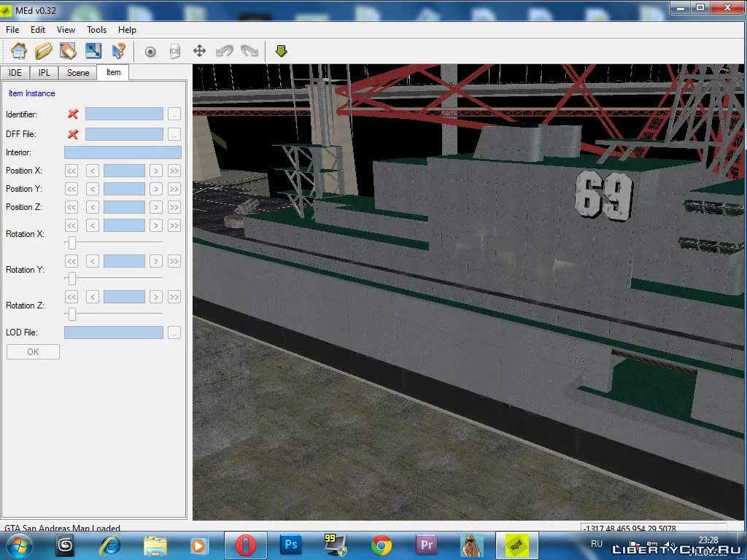Open media player taskbar icon
Image resolution: width=747 pixels, height=560 pixels.
pyautogui.click(x=200, y=545)
